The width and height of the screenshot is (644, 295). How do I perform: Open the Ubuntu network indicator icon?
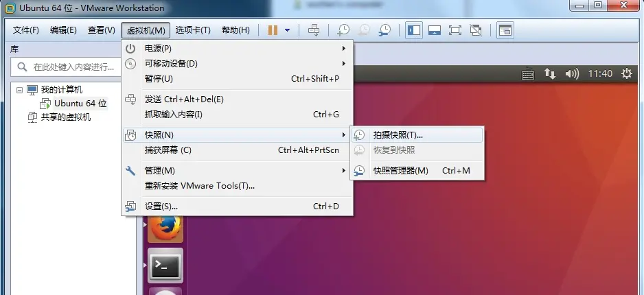[x=549, y=74]
